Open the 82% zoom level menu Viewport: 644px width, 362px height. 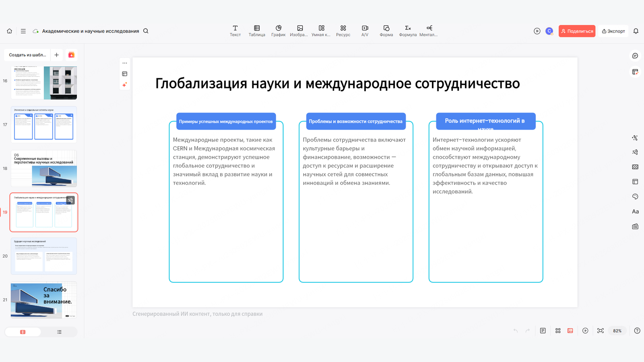[x=617, y=331]
